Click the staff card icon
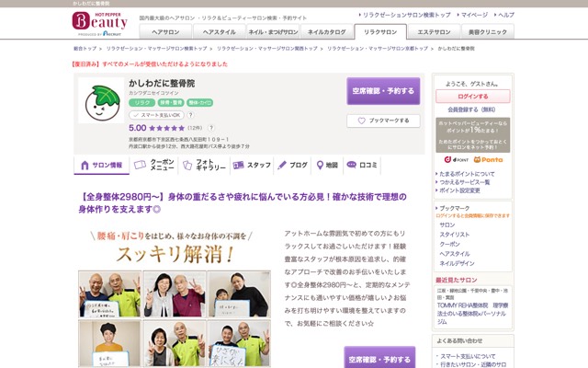Screen dimensions: 588x368 click(238, 166)
